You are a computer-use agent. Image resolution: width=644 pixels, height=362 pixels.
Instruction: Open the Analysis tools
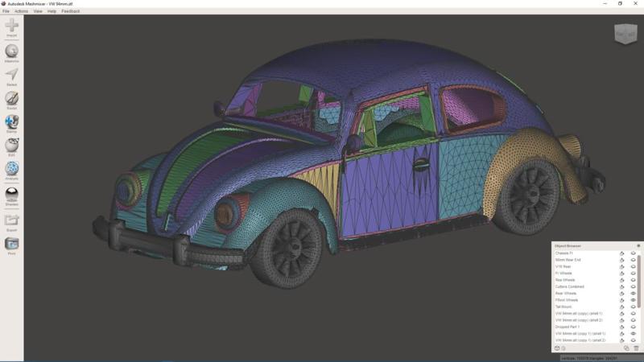11,169
